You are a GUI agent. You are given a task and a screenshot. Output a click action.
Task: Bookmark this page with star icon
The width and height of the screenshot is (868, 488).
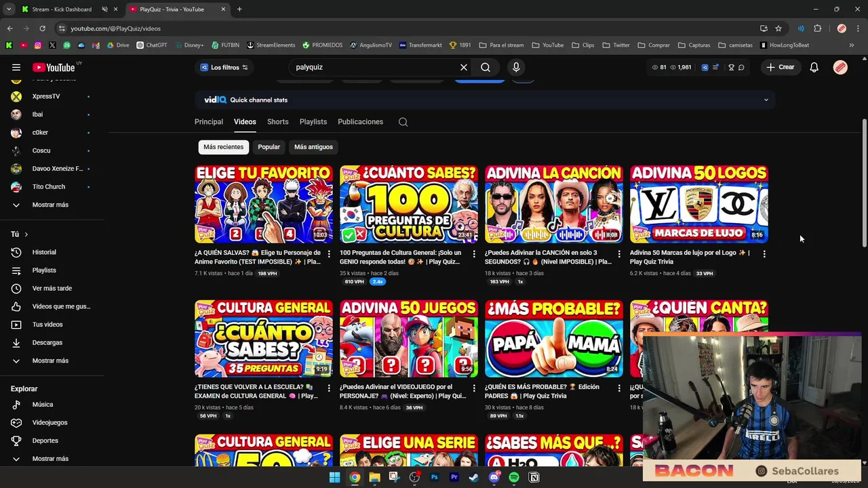click(778, 28)
